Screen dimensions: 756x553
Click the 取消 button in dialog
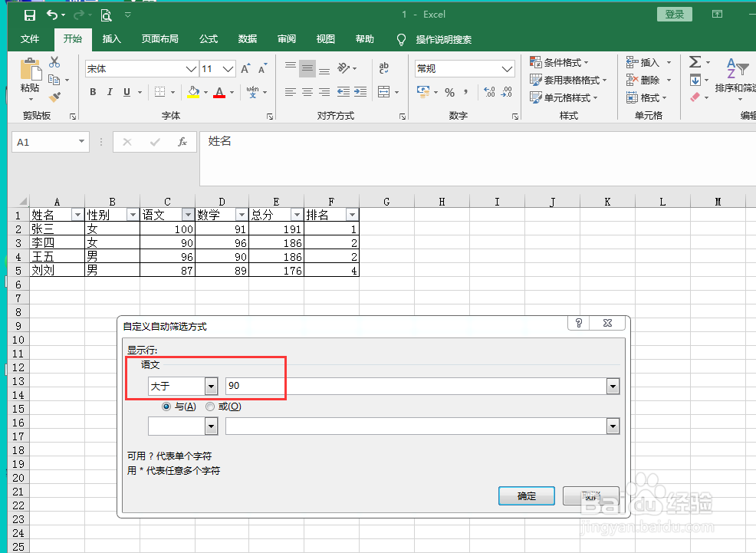tap(591, 495)
